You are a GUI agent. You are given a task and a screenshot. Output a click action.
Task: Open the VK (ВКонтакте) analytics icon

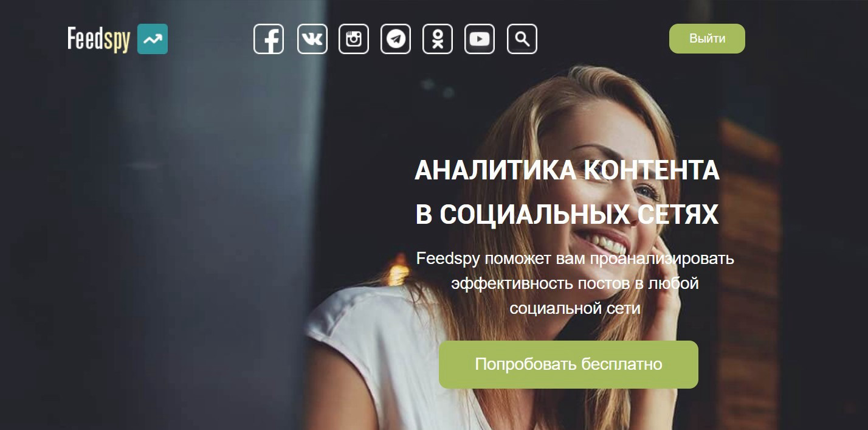[x=312, y=39]
